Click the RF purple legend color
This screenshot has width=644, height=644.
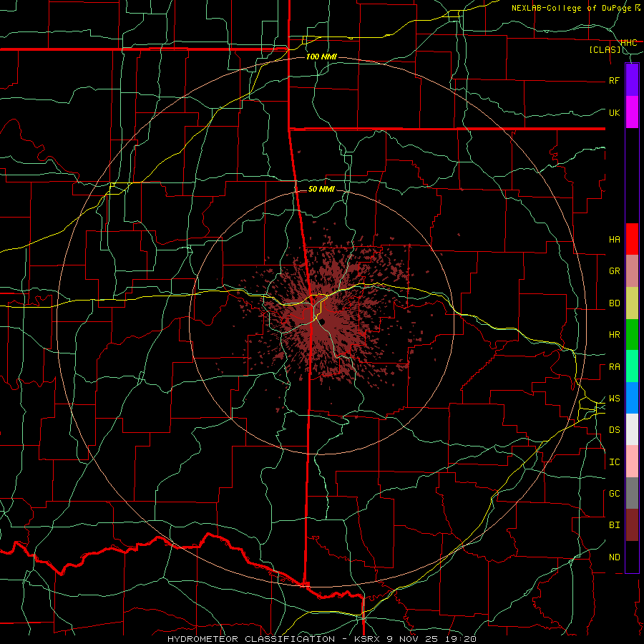tap(632, 80)
